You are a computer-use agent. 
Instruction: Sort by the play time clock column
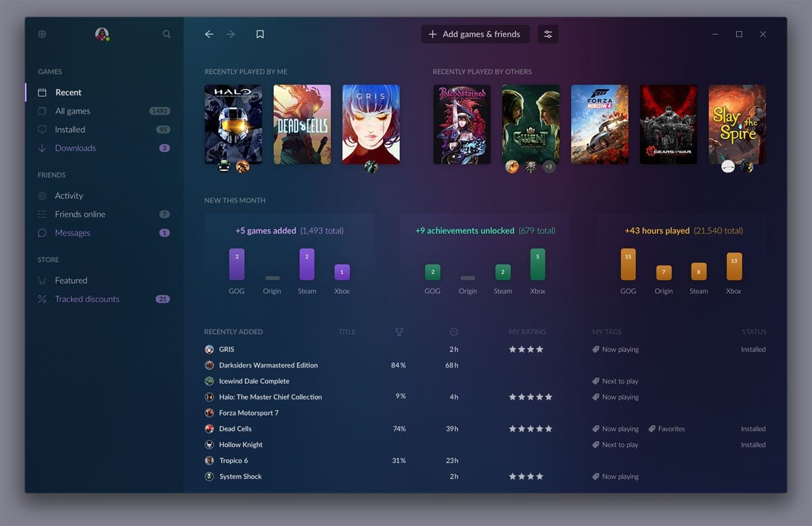[453, 332]
